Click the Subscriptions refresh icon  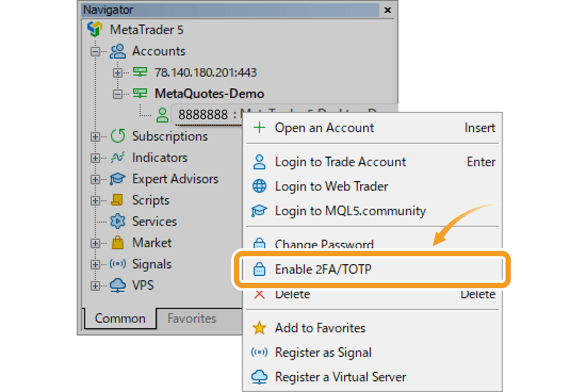[118, 136]
